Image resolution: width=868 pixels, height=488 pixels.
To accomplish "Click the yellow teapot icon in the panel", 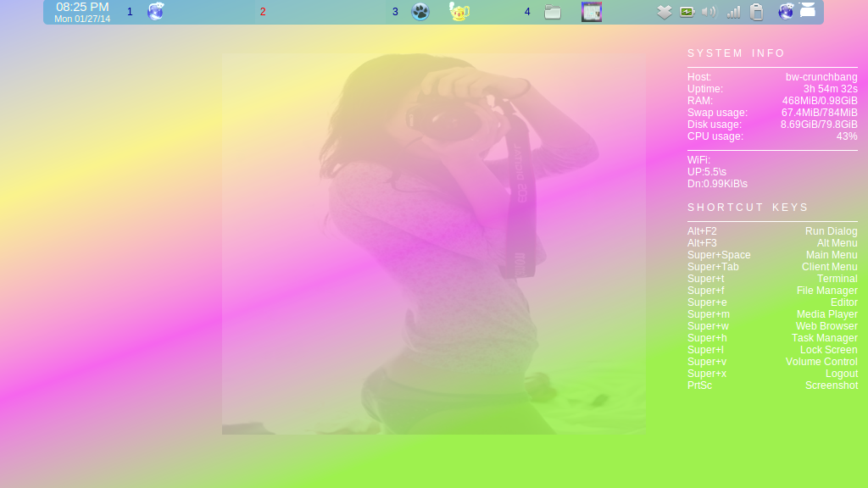I will click(458, 12).
